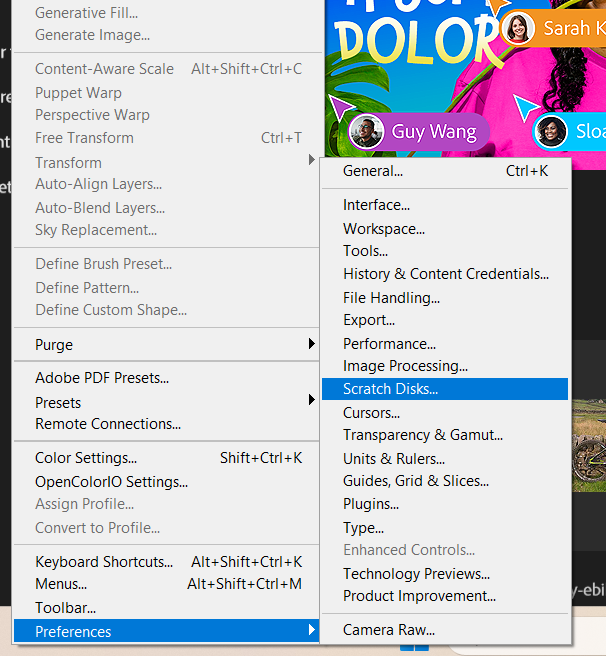606x656 pixels.
Task: Open Adobe PDF Presets
Action: click(166, 378)
